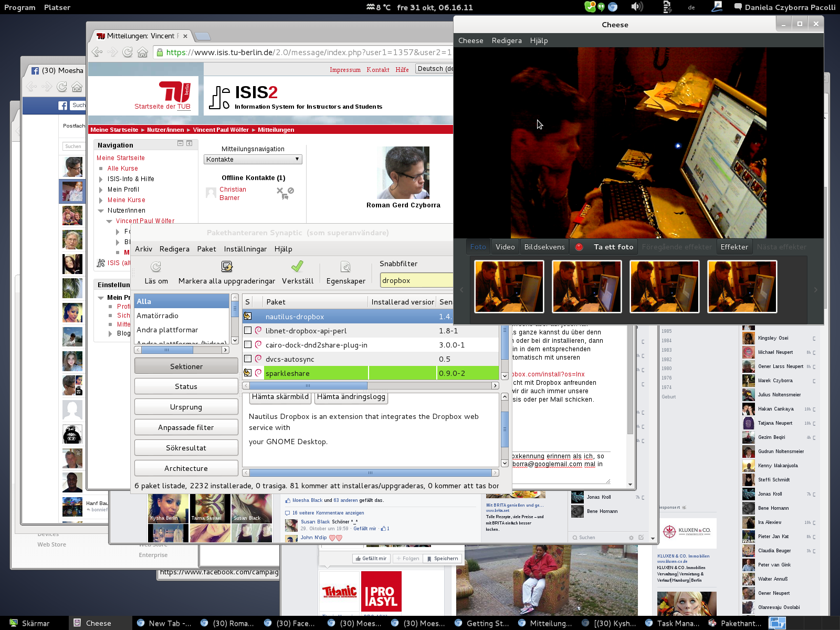840x630 pixels.
Task: Switch Cheese to Bildsekvens mode
Action: pos(544,247)
